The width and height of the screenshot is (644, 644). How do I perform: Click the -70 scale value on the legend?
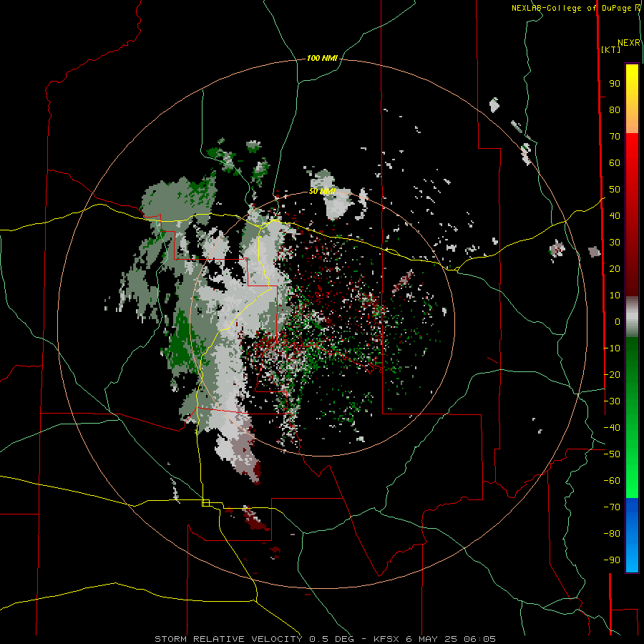tap(612, 507)
